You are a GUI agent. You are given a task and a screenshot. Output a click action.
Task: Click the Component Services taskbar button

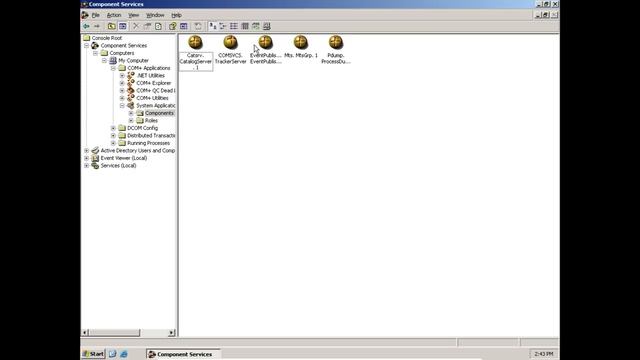point(183,354)
